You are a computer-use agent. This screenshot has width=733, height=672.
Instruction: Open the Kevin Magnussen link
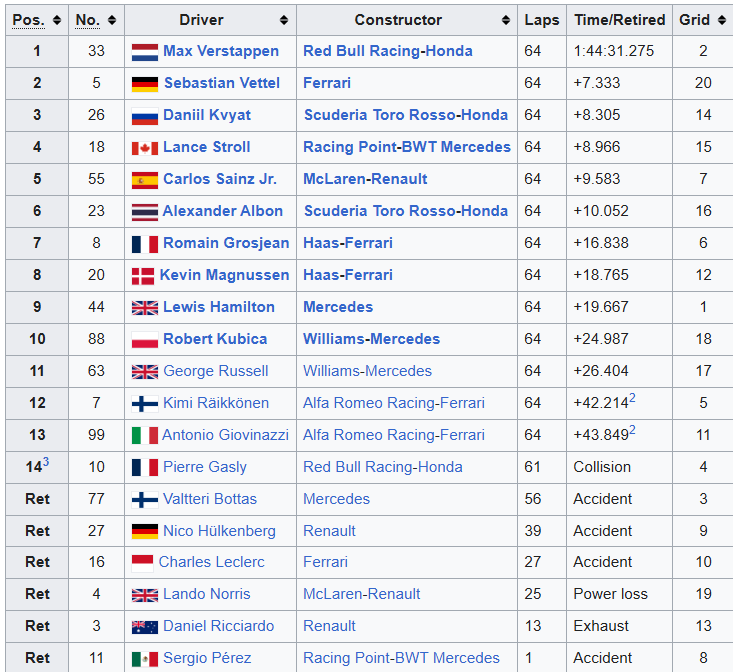224,275
